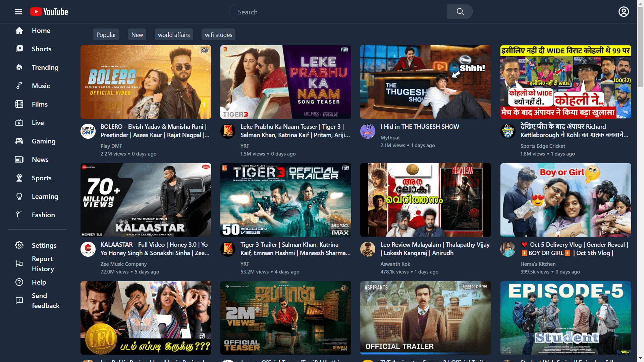Click the Trending flame icon
This screenshot has width=644, height=362.
pos(19,67)
